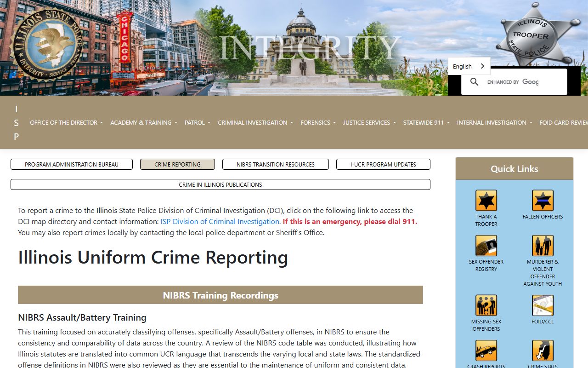Open the Fallen Officers star icon
Screen dimensions: 588x368
[x=543, y=201]
